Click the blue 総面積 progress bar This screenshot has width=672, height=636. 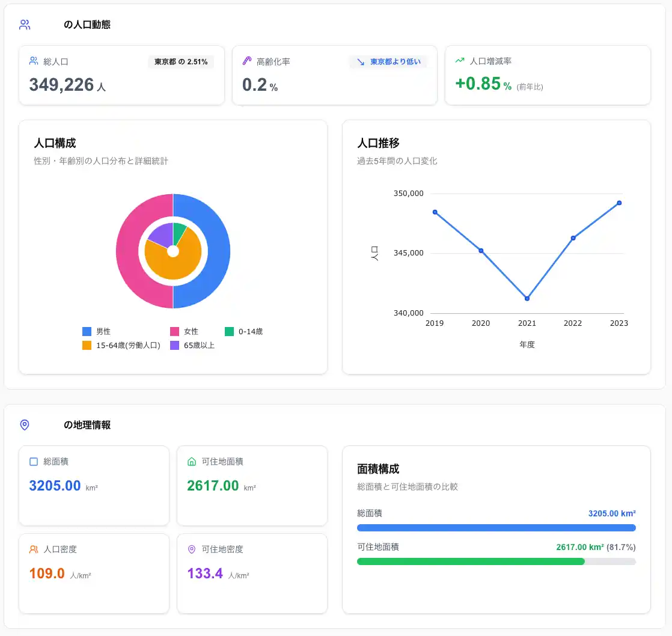coord(496,528)
